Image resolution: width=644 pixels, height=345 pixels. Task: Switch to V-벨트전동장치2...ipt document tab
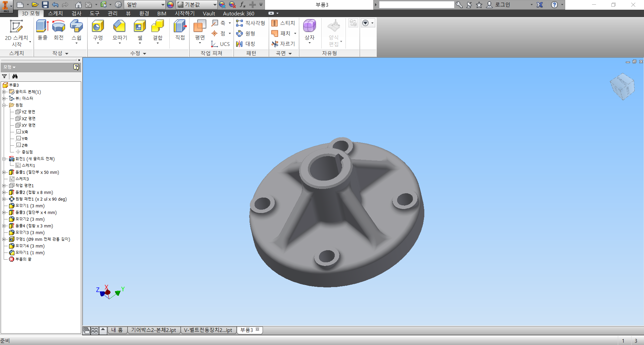pos(208,330)
